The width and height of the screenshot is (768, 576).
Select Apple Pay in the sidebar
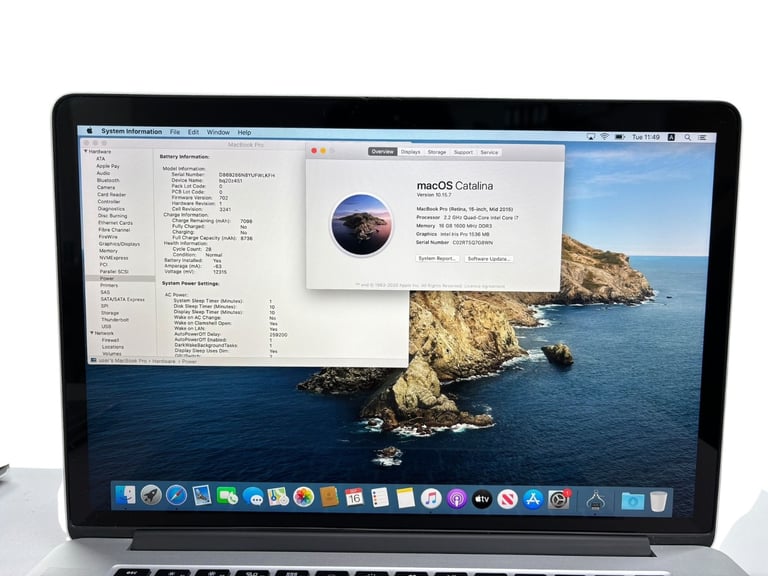[108, 166]
